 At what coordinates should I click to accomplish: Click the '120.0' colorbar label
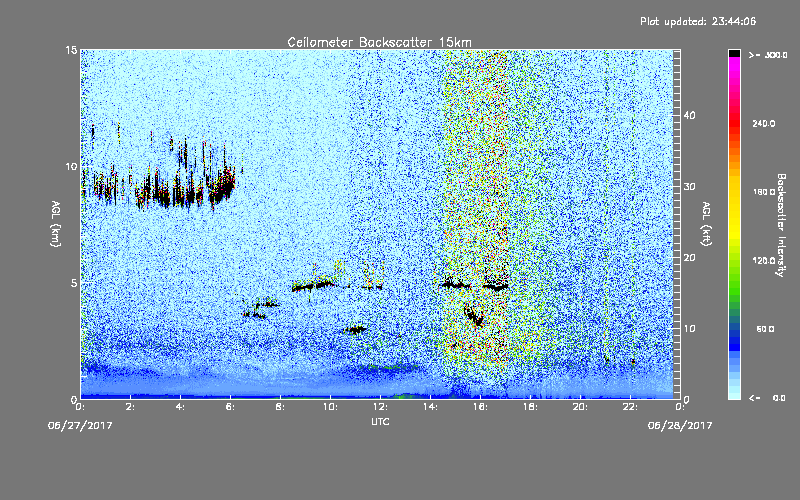click(x=764, y=261)
